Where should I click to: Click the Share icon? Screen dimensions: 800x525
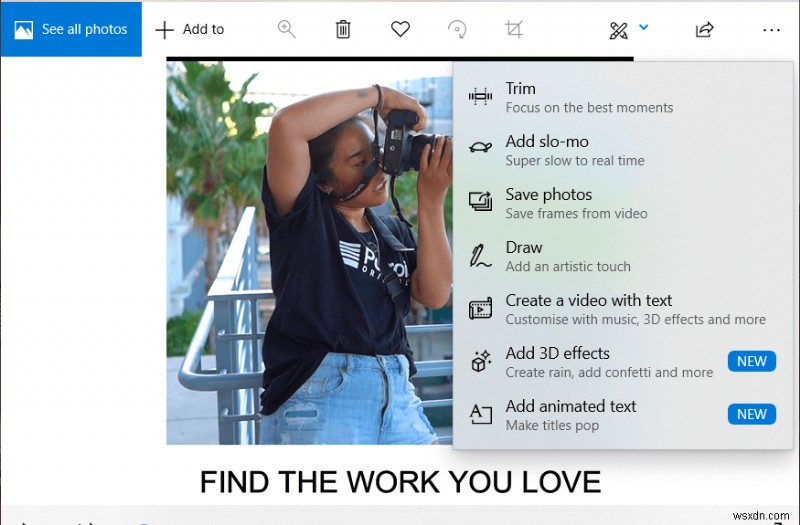coord(705,30)
